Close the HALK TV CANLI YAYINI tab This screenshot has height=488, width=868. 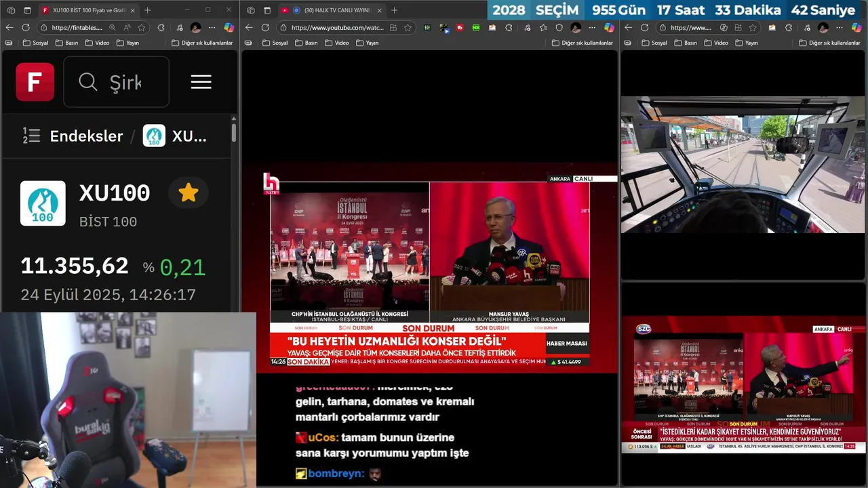click(378, 10)
